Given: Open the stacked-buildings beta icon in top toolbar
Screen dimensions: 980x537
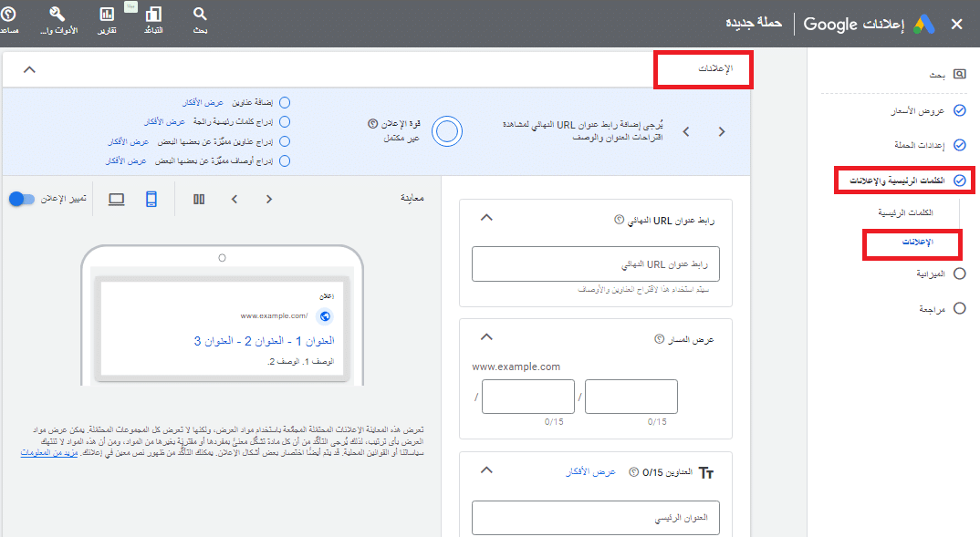Looking at the screenshot, I should (153, 14).
